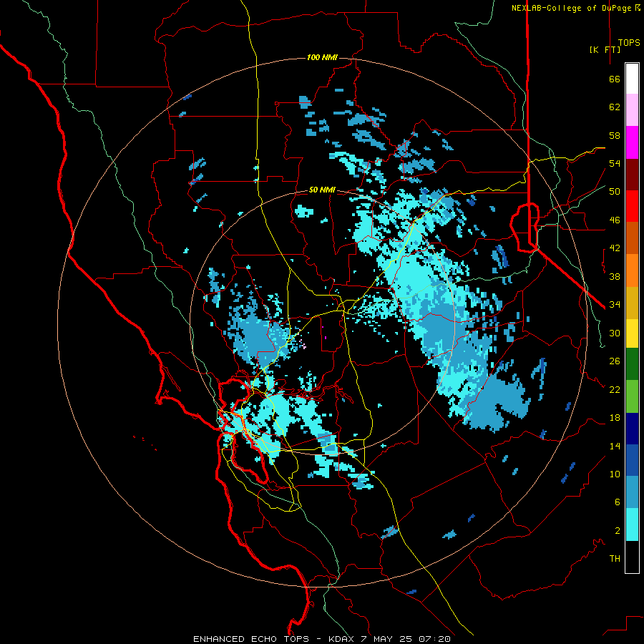Click the 38 legend value
644x644 pixels.
pyautogui.click(x=615, y=276)
